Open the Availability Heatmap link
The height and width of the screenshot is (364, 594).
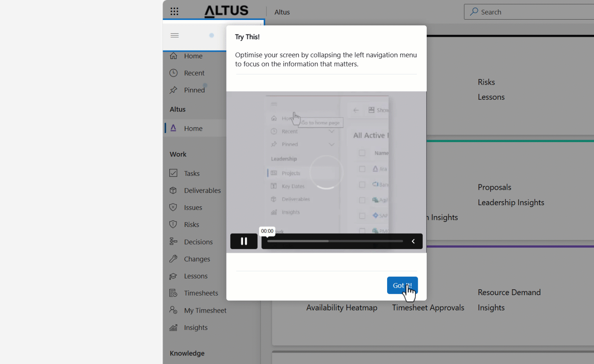[342, 308]
